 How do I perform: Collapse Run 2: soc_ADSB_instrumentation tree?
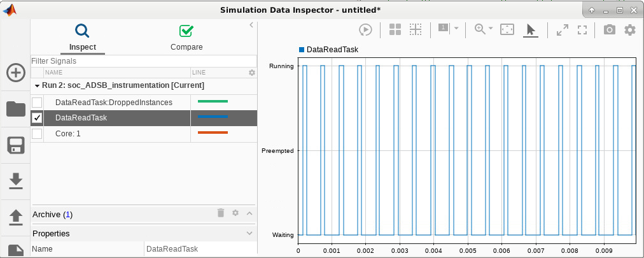click(x=37, y=85)
